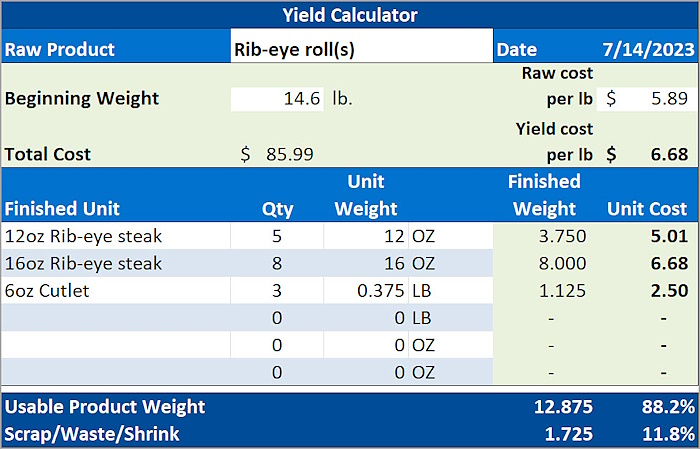Click the Rib-eye roll(s) raw product field

pos(360,48)
